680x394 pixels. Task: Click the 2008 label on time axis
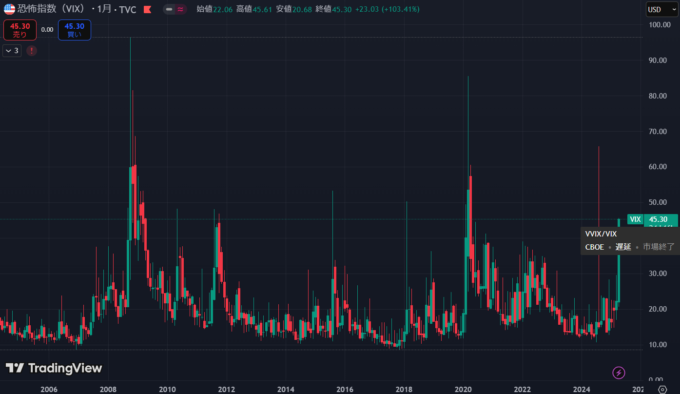coord(108,389)
